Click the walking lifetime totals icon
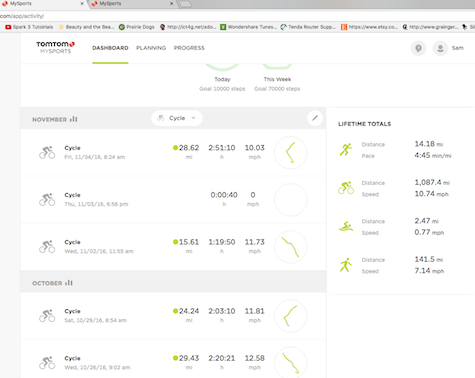The width and height of the screenshot is (475, 378). 346,265
